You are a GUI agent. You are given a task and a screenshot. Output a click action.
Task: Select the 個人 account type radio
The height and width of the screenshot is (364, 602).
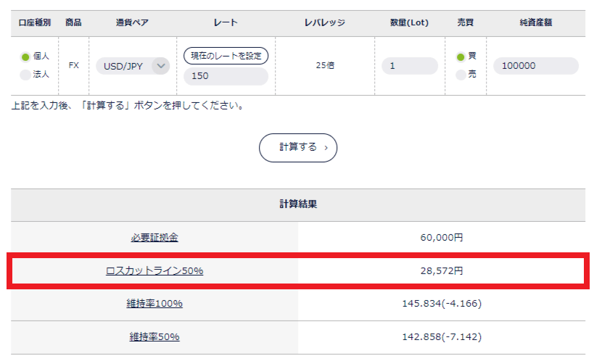[x=25, y=57]
